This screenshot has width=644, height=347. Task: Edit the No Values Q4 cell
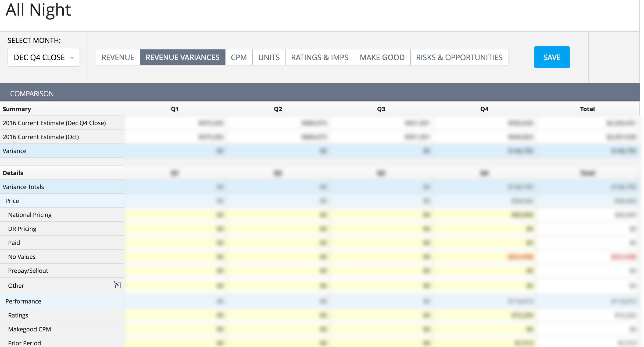[484, 257]
